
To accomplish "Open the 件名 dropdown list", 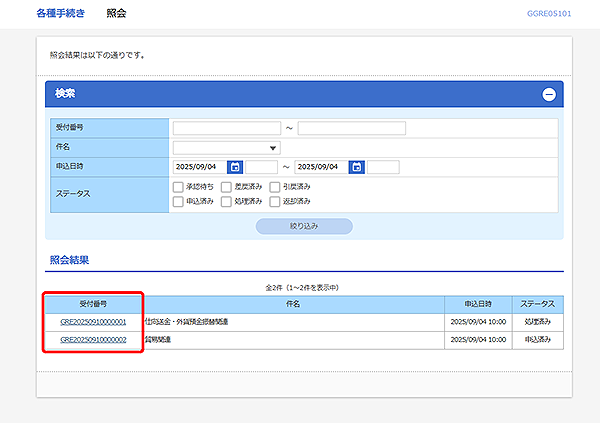I will coord(227,148).
